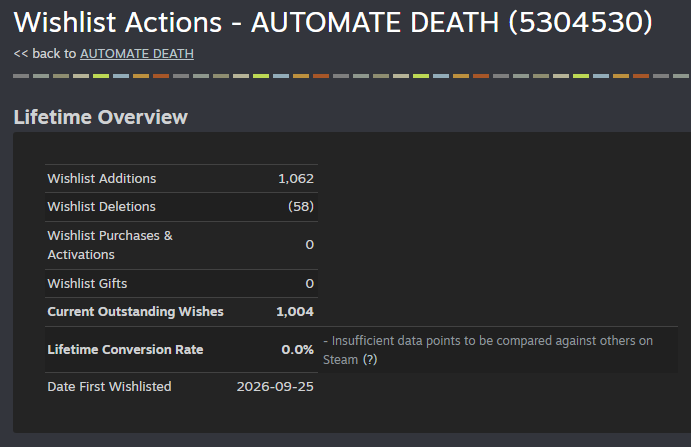The height and width of the screenshot is (447, 691).
Task: Click the Wishlist Gifts label
Action: 87,283
